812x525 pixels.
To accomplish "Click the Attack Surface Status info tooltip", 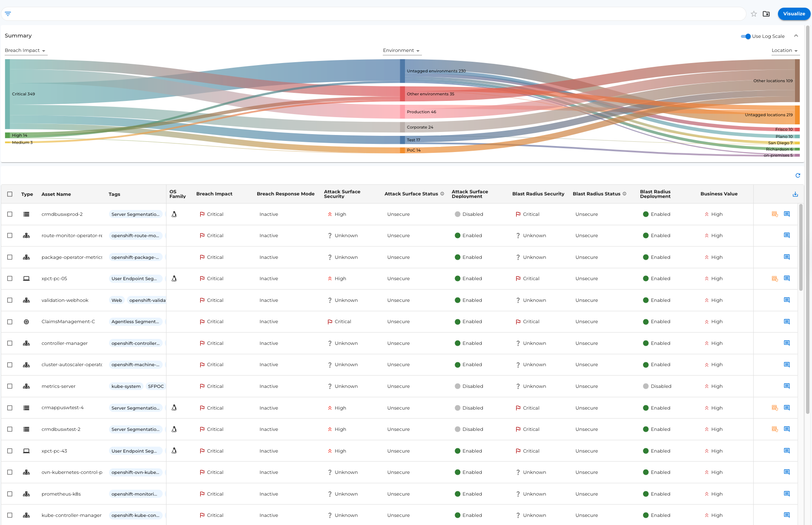I will [x=442, y=193].
